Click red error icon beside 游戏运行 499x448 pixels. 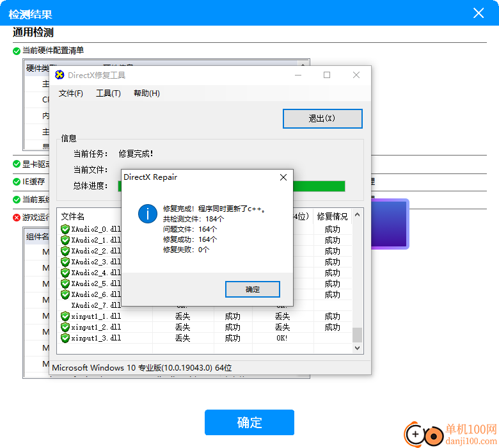point(17,218)
